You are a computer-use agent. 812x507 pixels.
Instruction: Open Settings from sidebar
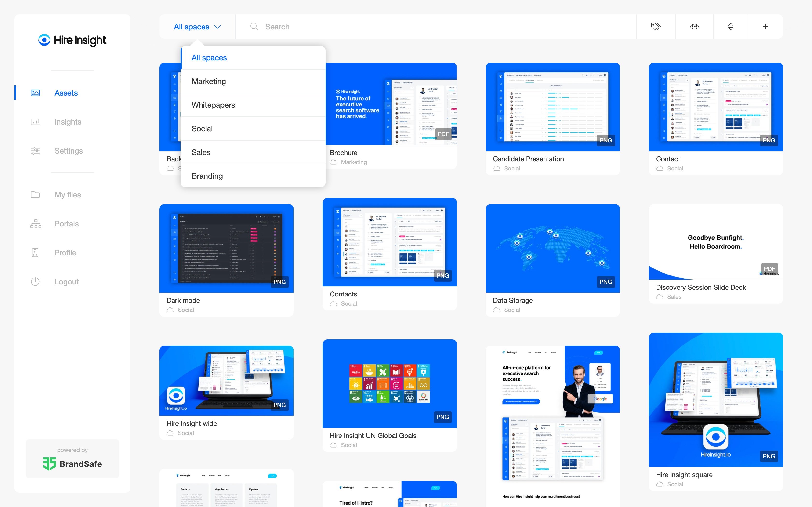point(68,150)
